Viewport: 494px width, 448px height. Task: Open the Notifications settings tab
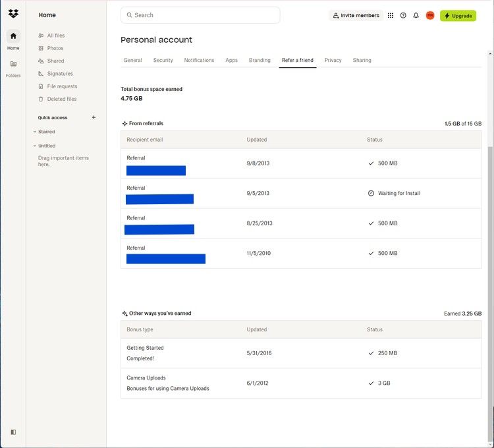199,60
